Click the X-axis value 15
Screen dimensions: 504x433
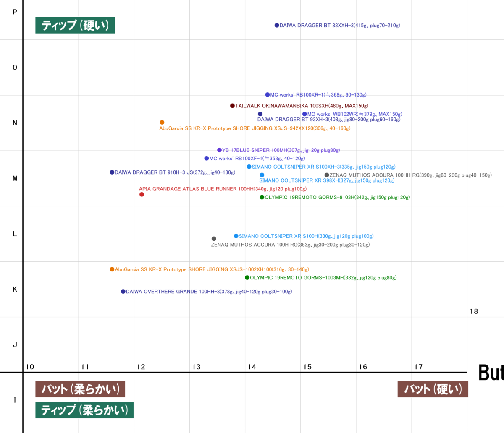[307, 367]
